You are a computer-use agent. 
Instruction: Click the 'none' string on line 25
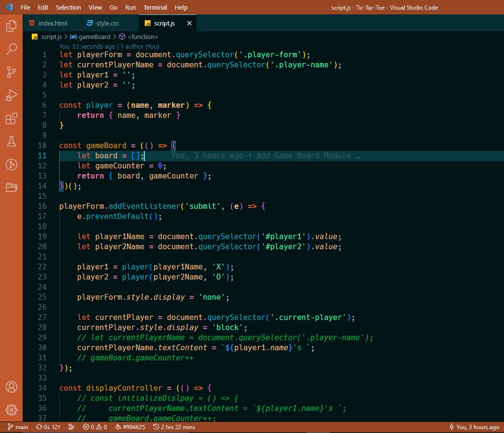212,297
